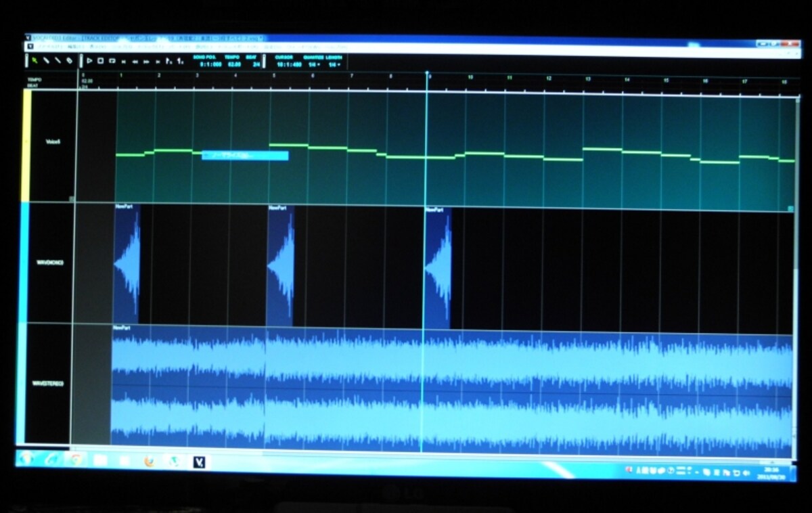Click the CURSOR position readout

tap(288, 64)
